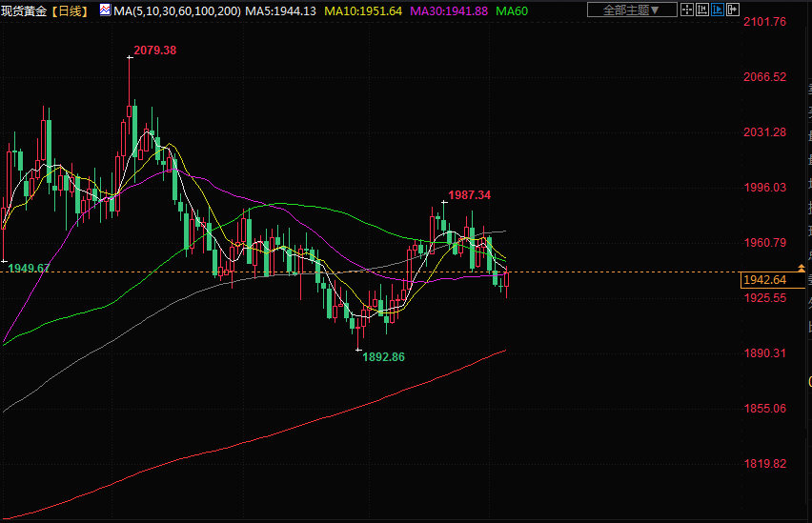This screenshot has height=523, width=812.
Task: Click the 1855.06 axis price
Action: tap(765, 409)
